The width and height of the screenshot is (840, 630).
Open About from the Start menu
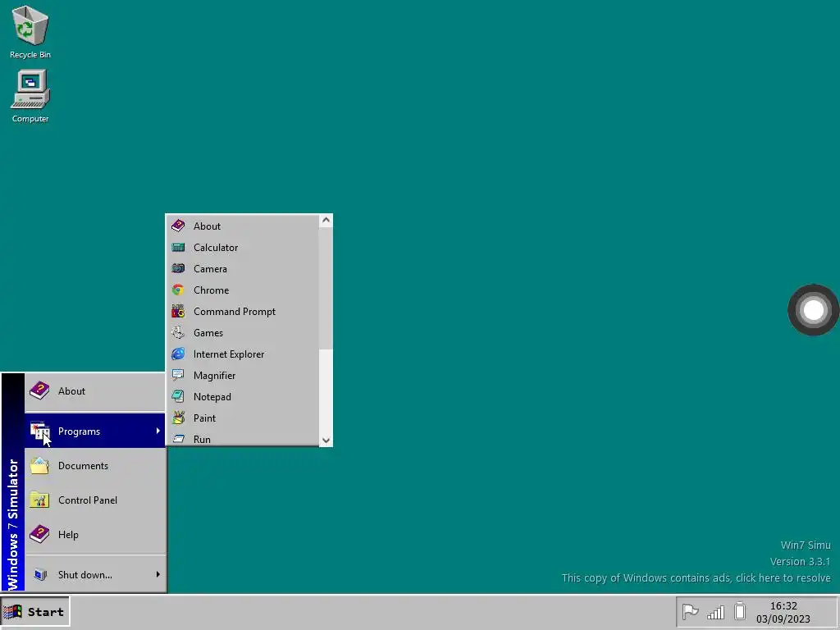pos(95,391)
